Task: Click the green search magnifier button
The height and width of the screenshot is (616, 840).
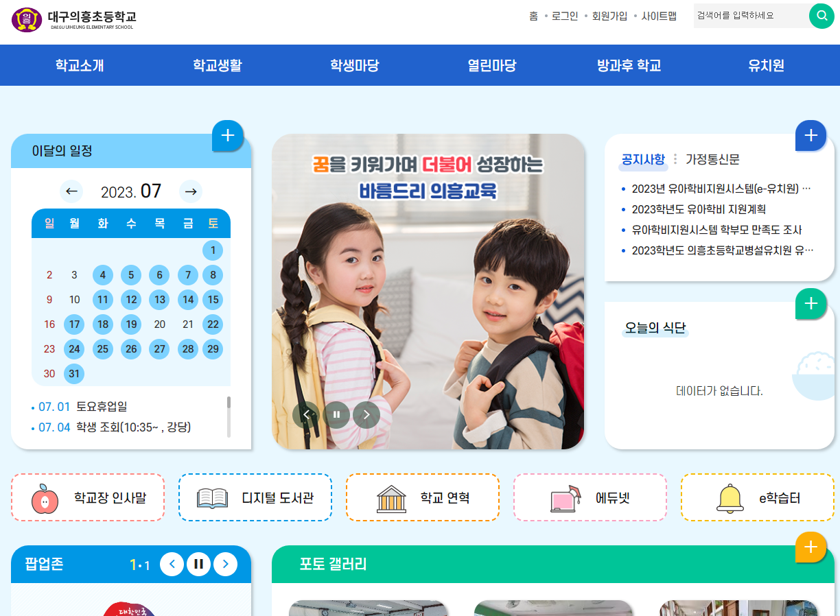Action: coord(821,16)
